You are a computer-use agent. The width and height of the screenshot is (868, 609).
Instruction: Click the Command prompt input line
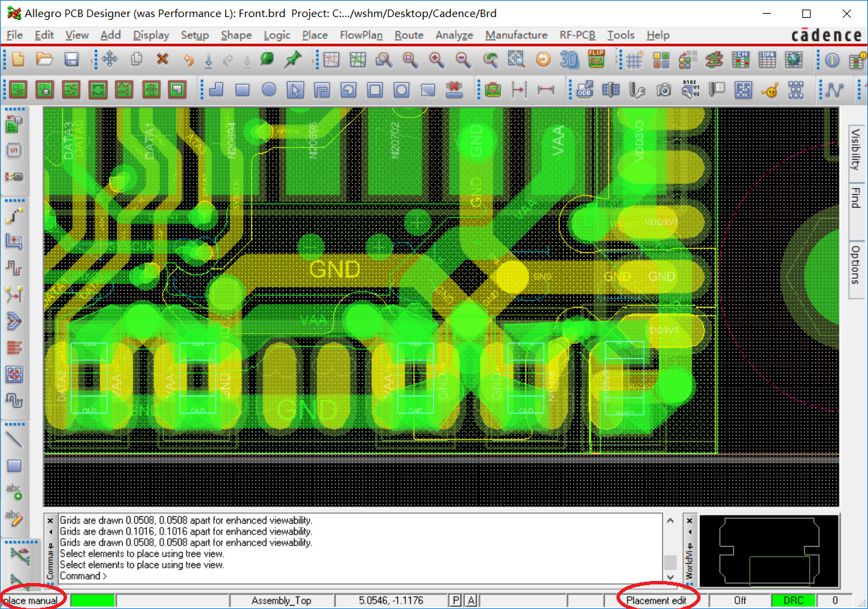pyautogui.click(x=360, y=576)
